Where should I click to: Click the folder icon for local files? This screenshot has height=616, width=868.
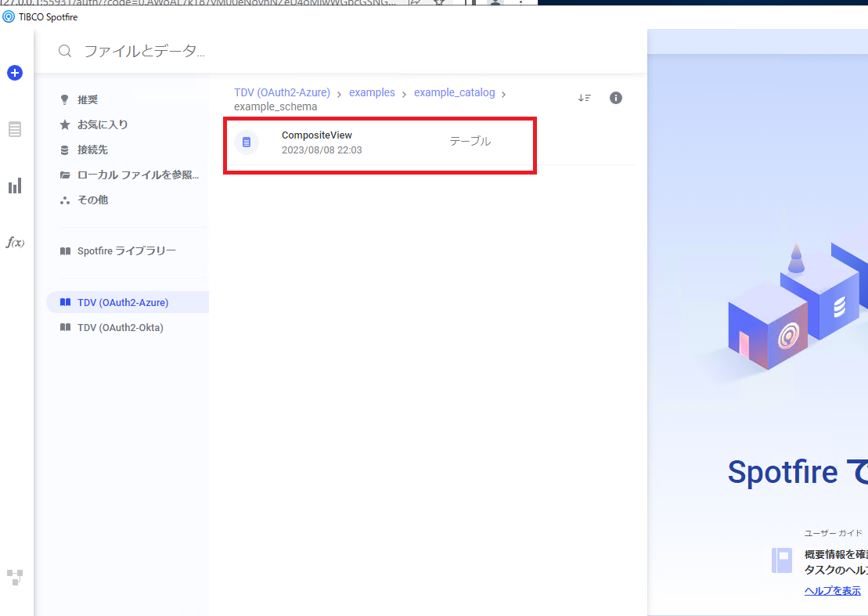[65, 175]
